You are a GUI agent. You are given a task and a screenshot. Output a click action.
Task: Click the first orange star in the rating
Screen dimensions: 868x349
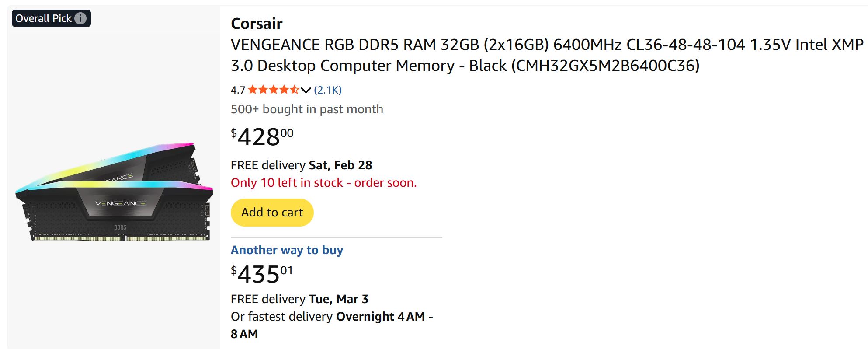253,89
